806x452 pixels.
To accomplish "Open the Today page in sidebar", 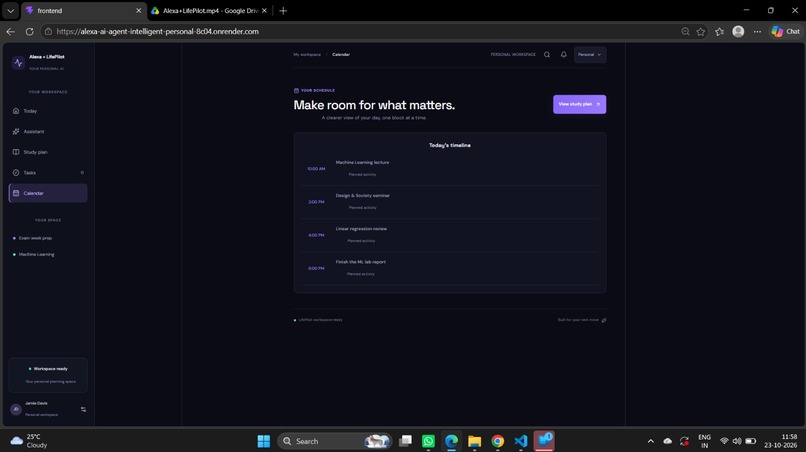I will pos(48,111).
